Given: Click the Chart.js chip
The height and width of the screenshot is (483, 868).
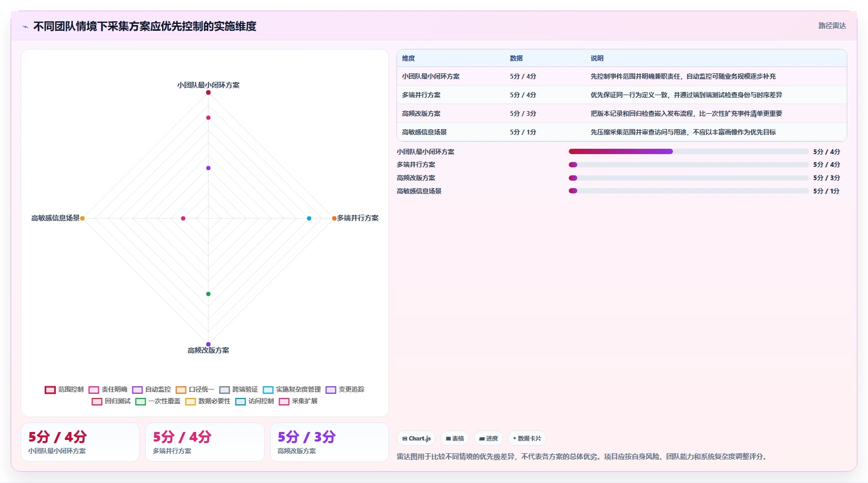Looking at the screenshot, I should pyautogui.click(x=416, y=438).
